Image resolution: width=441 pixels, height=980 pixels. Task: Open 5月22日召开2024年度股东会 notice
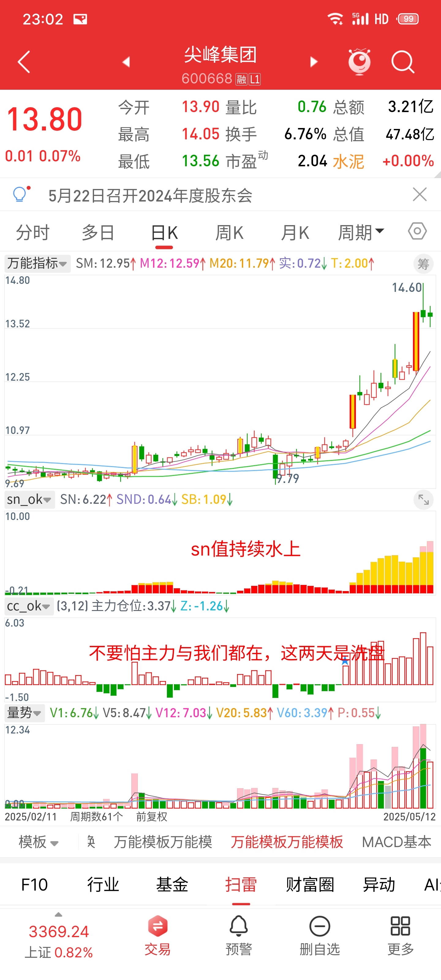click(150, 196)
